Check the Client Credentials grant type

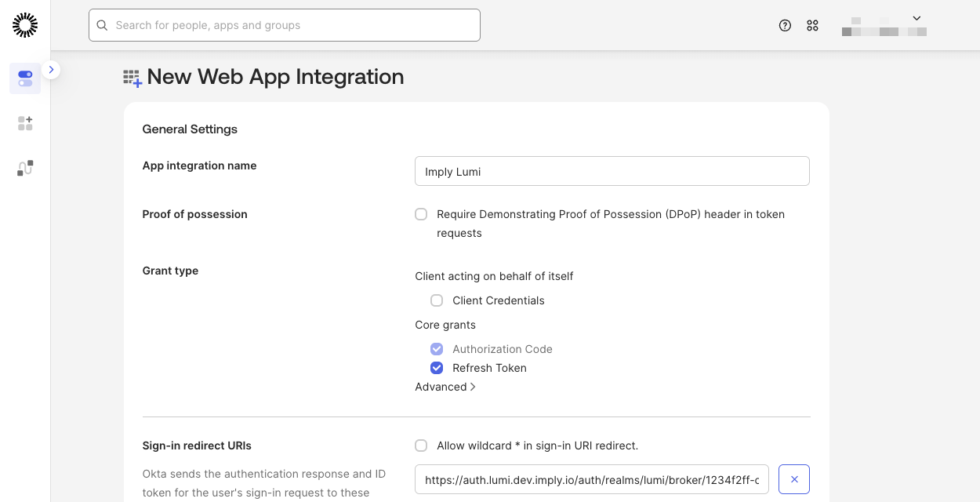[437, 300]
